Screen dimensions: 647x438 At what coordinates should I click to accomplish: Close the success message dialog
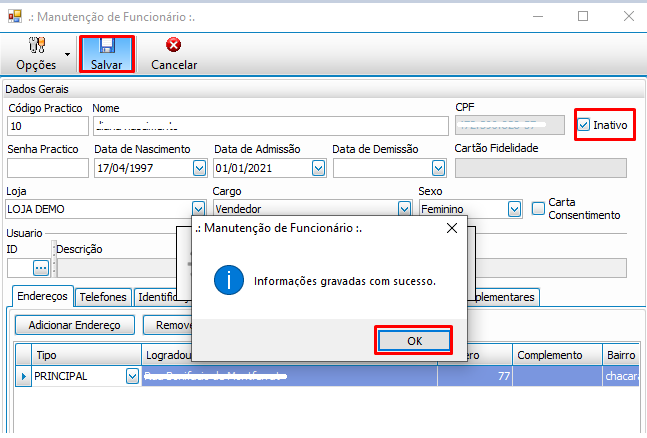[x=452, y=228]
